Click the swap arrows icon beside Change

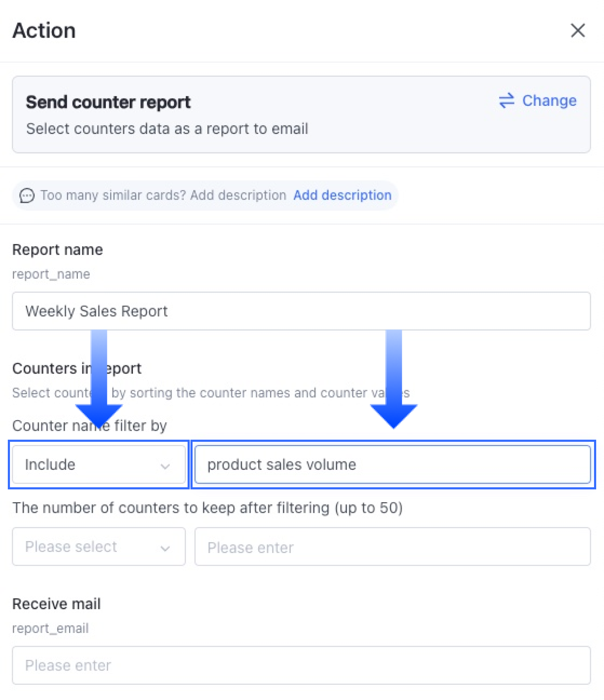pos(506,101)
